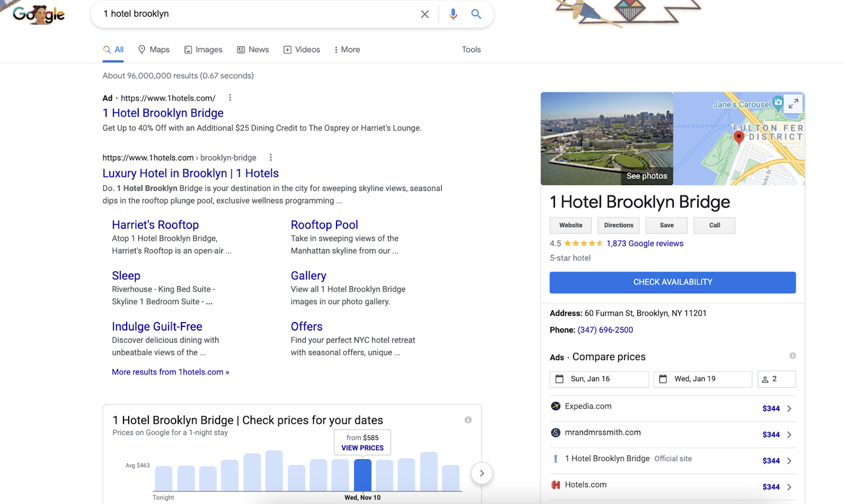This screenshot has height=504, width=844.
Task: Select the Tonight price bar in the chart
Action: pos(164,479)
